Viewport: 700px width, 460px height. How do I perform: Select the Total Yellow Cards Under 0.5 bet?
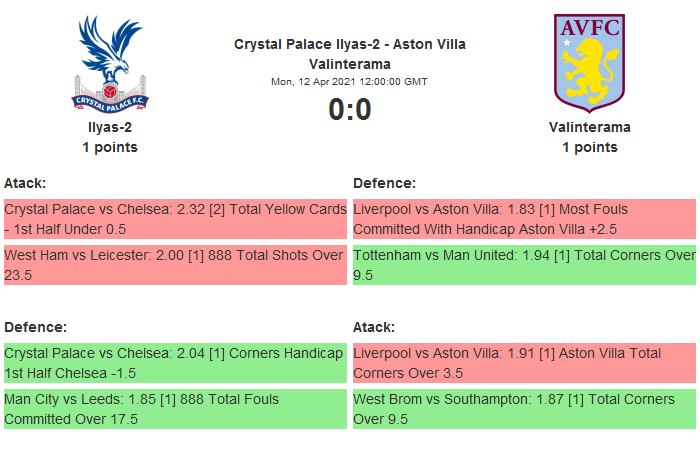(174, 219)
